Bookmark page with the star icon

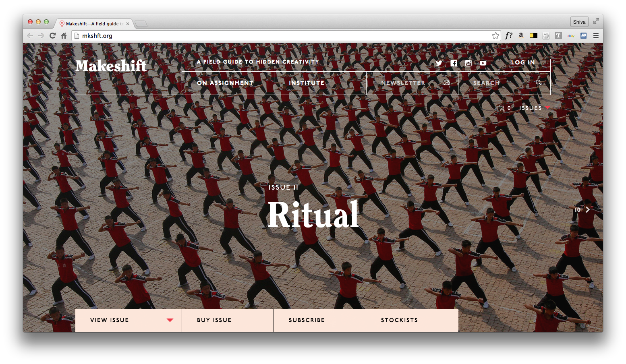495,36
